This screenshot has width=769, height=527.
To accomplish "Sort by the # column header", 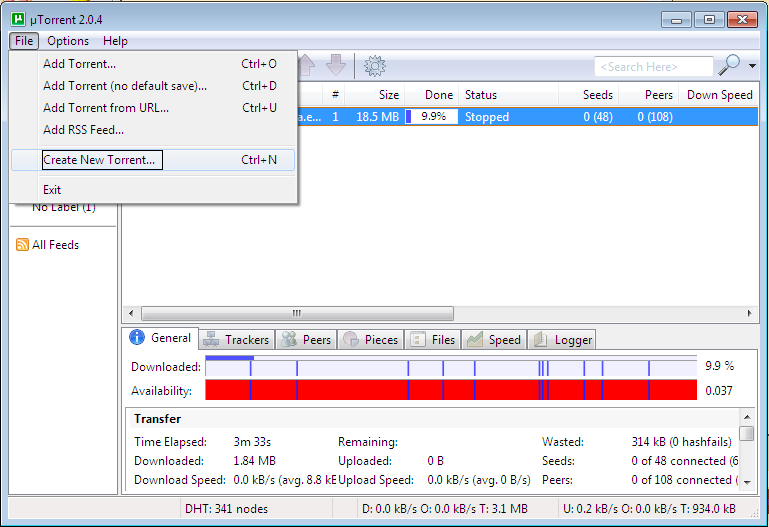I will (x=335, y=95).
